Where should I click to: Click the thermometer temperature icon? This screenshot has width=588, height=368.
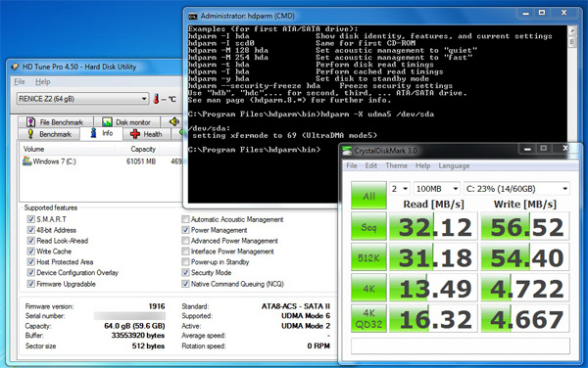coord(156,99)
